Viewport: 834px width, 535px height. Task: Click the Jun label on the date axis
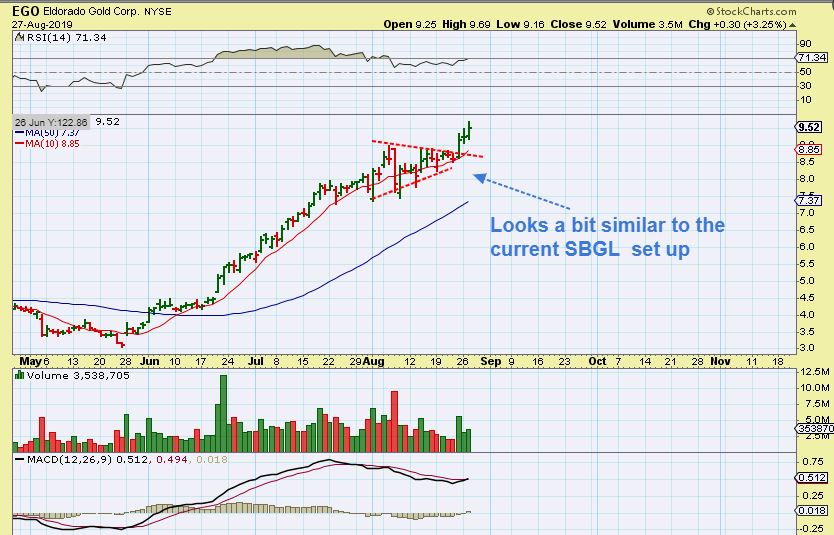coord(149,361)
